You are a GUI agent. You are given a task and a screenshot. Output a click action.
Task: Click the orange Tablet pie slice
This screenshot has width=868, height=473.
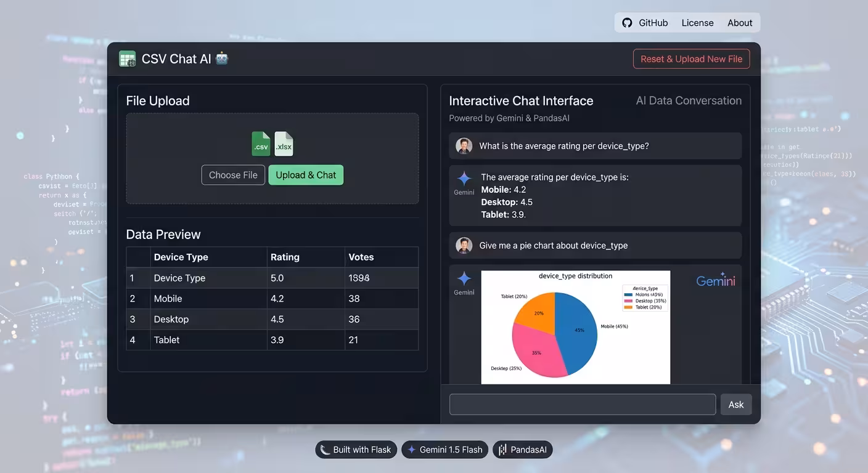click(538, 312)
